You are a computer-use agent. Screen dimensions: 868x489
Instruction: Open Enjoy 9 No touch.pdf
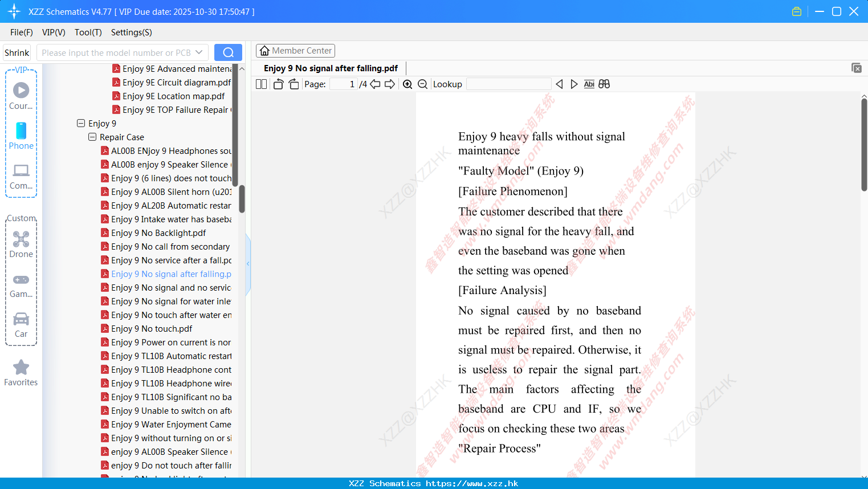146,328
